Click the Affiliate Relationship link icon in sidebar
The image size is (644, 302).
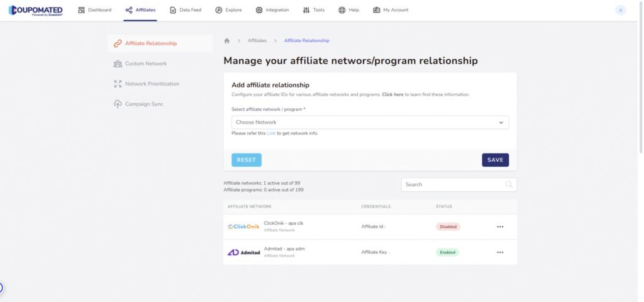tap(118, 43)
